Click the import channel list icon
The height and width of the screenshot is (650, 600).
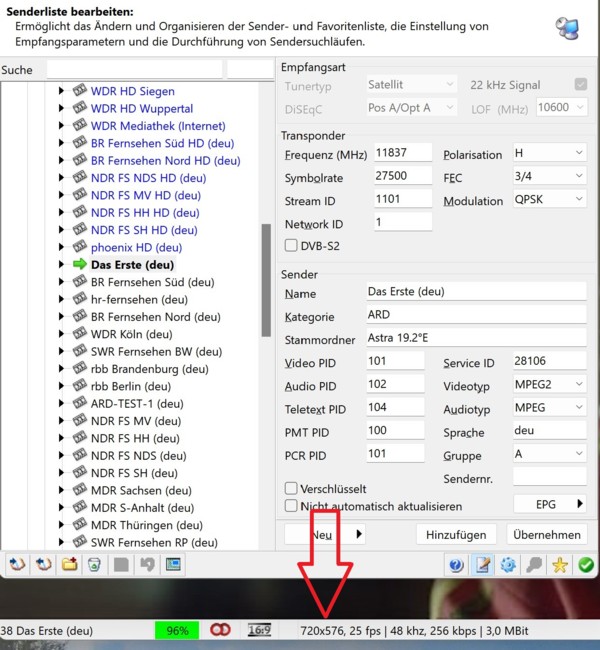coord(17,565)
